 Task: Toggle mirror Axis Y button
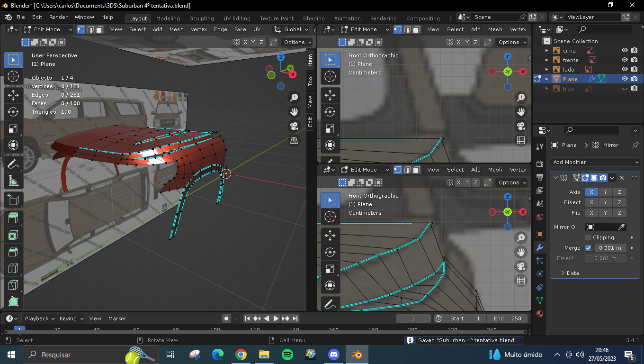click(605, 192)
